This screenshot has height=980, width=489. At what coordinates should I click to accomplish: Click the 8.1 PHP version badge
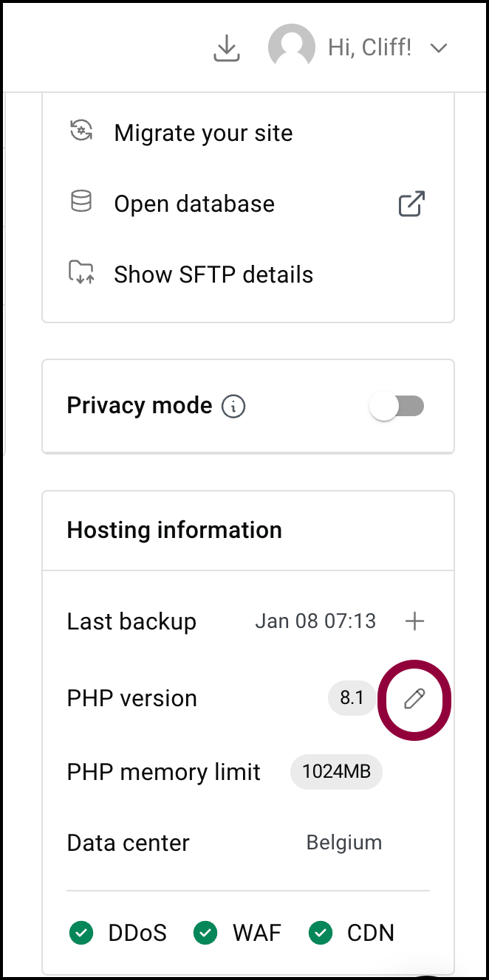(x=352, y=698)
